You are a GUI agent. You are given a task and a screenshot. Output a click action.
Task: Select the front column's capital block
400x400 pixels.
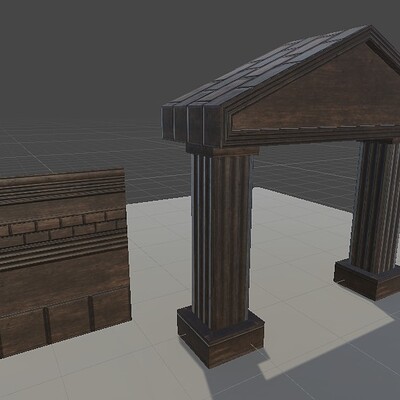(x=223, y=150)
